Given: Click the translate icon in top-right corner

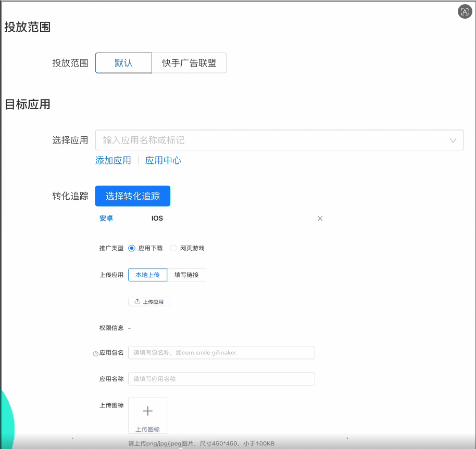Looking at the screenshot, I should (465, 11).
